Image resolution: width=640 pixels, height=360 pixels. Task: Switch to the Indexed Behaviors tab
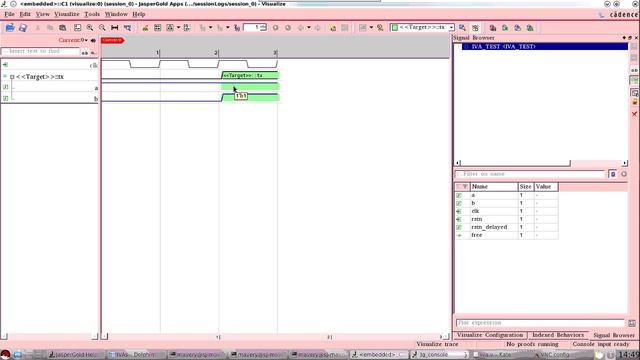[558, 335]
